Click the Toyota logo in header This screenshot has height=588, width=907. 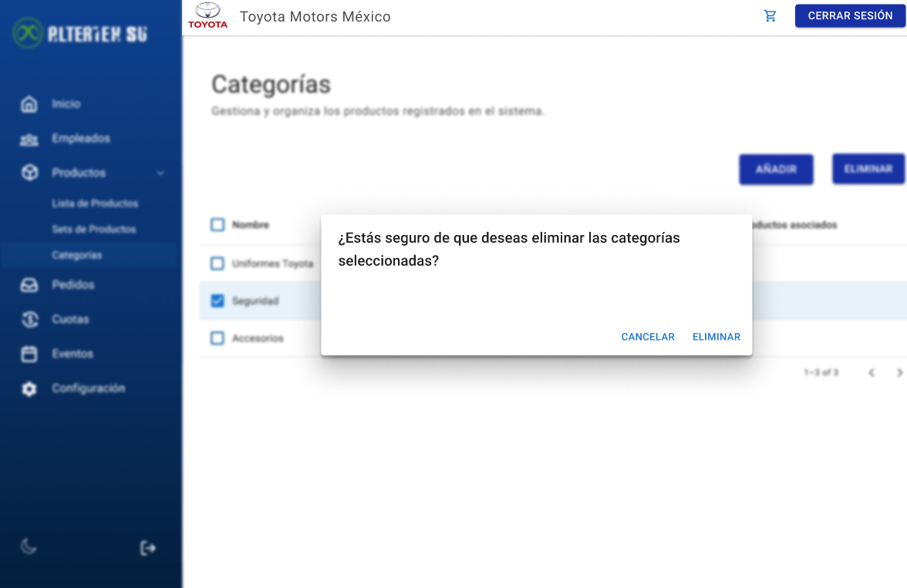[x=207, y=15]
